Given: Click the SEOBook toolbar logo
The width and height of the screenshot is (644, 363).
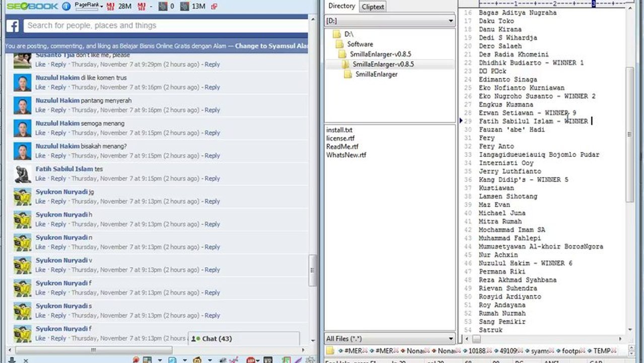Looking at the screenshot, I should (32, 7).
